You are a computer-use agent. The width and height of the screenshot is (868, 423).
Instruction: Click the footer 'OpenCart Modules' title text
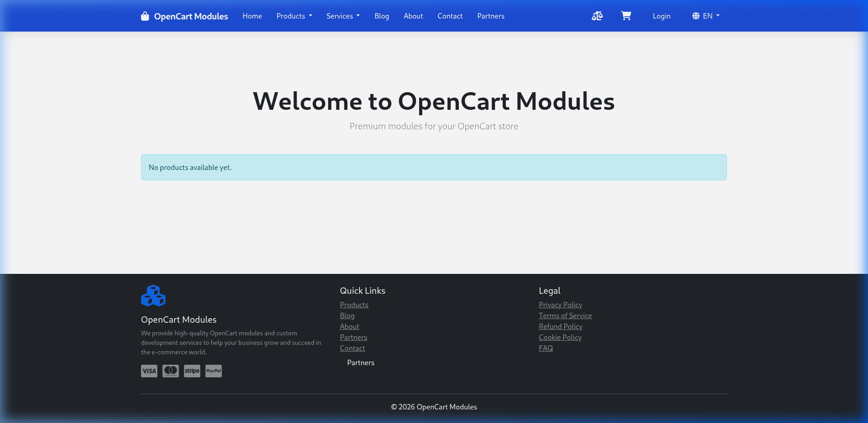(x=179, y=320)
